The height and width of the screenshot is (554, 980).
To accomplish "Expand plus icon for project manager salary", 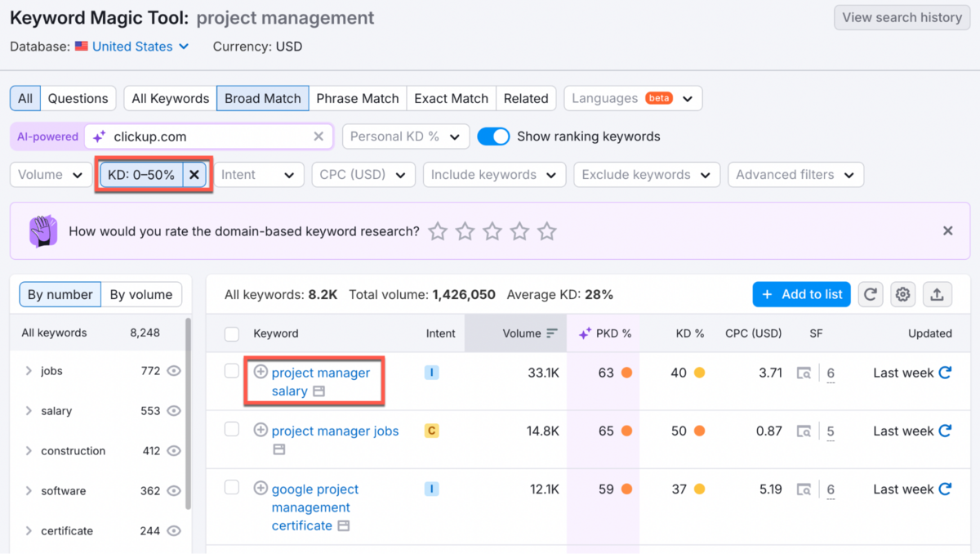I will click(261, 372).
